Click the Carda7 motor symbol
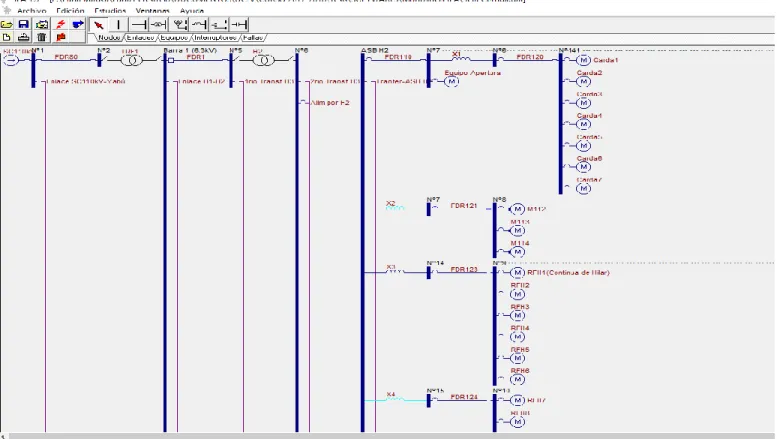The width and height of the screenshot is (777, 439). (583, 188)
